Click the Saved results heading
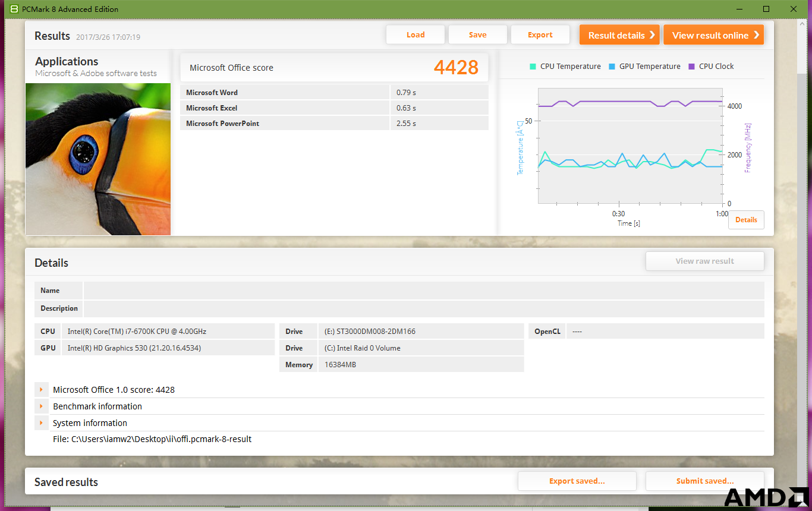 [x=66, y=482]
